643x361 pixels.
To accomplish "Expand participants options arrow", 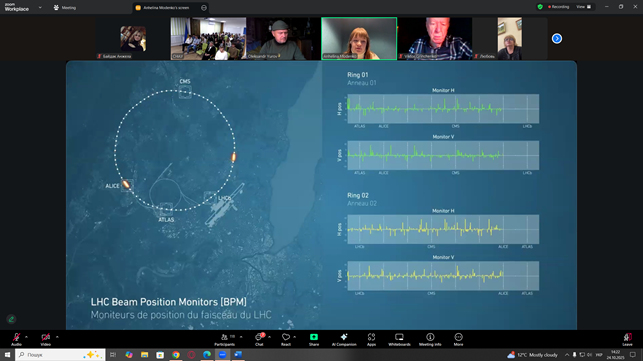I will pos(241,337).
